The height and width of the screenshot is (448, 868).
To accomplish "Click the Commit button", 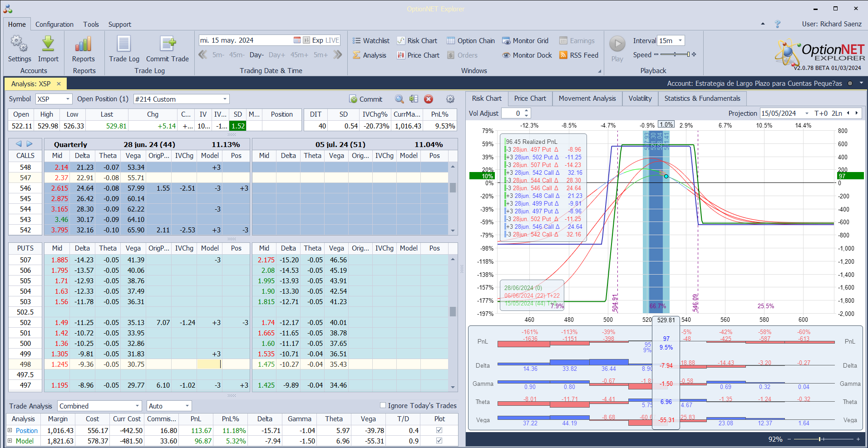I will 366,99.
